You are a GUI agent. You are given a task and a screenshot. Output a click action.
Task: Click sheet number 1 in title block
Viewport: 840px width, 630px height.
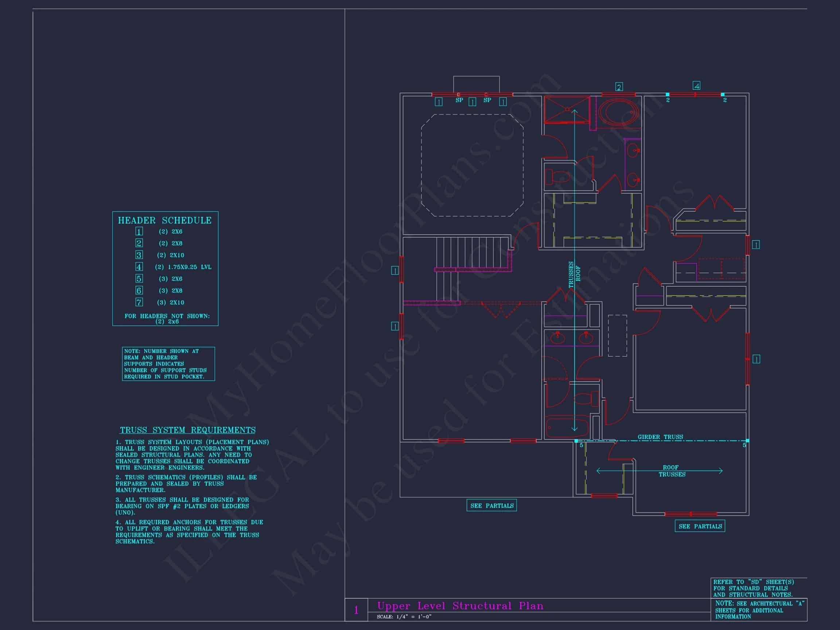click(x=356, y=610)
